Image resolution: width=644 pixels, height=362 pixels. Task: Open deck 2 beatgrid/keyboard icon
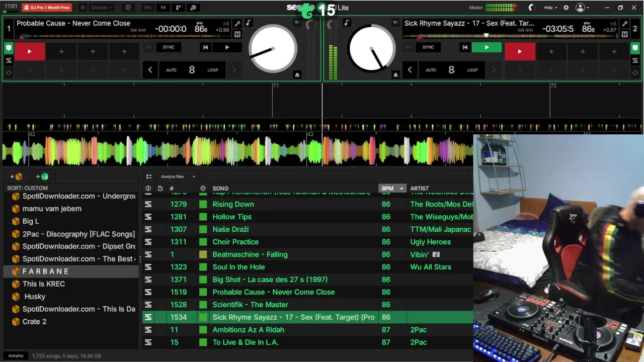[624, 34]
